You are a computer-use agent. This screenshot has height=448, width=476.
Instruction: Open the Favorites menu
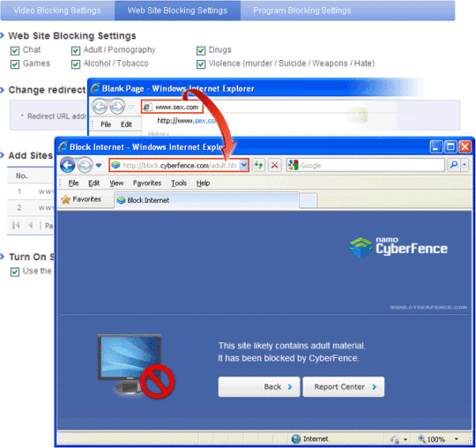pos(147,183)
